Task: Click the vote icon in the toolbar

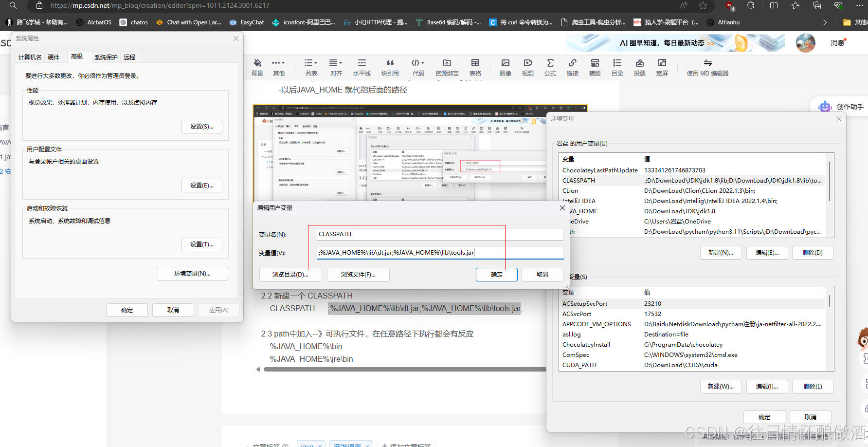Action: click(x=640, y=63)
